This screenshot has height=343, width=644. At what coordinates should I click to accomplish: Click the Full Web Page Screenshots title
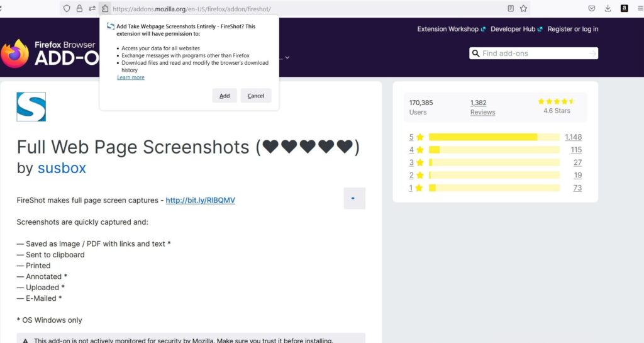point(188,147)
